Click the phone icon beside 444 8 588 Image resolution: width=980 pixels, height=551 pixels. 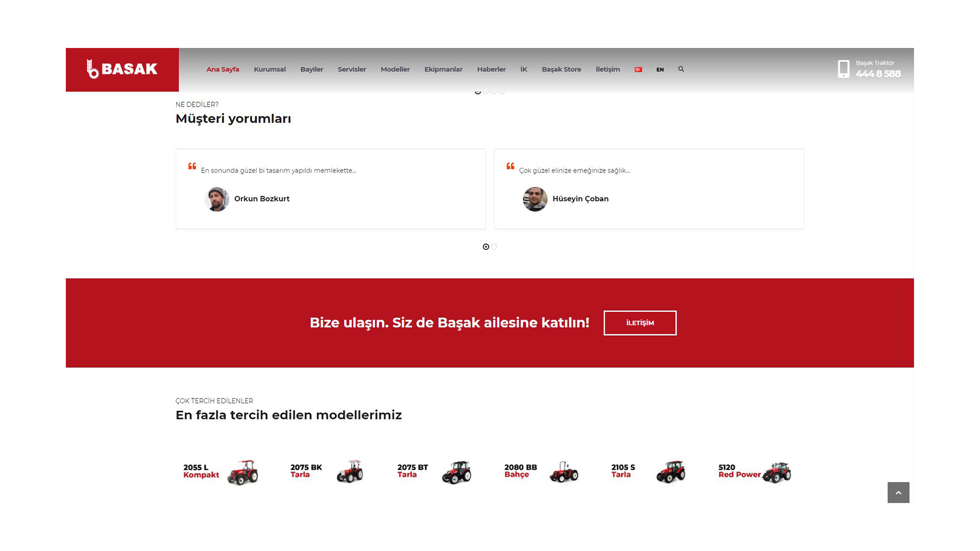(x=843, y=69)
